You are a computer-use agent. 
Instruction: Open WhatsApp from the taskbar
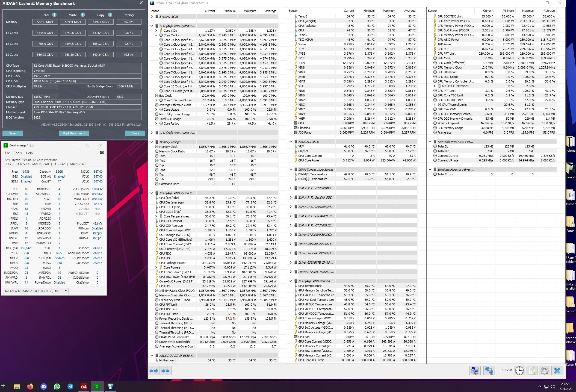[57, 386]
